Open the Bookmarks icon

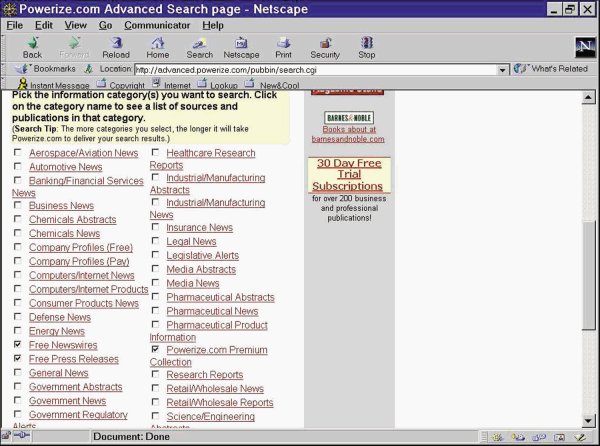pos(21,69)
